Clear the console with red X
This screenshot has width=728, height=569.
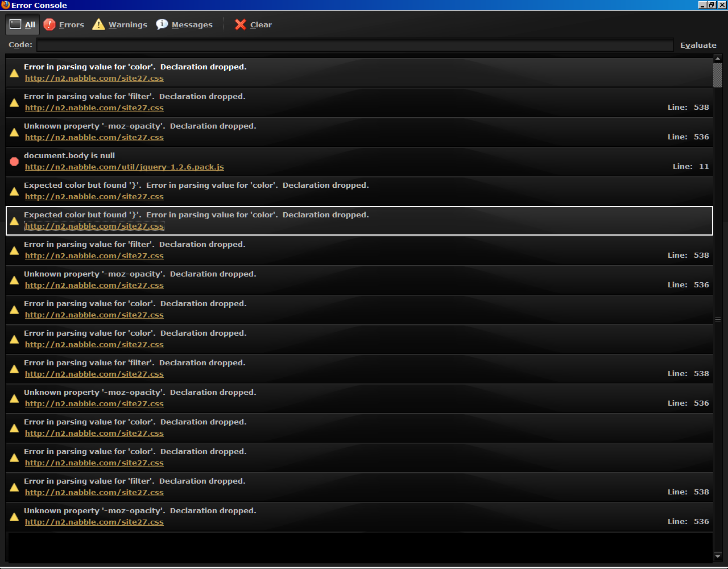pos(241,24)
